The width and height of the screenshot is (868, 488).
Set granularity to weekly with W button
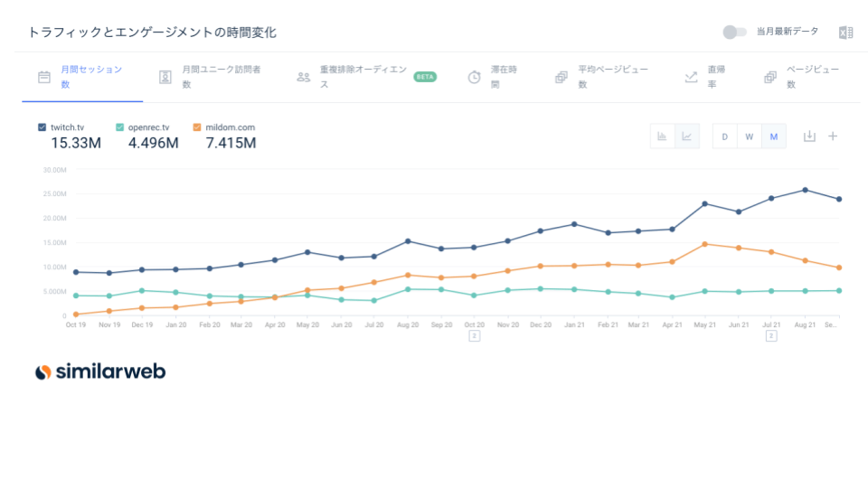(x=749, y=136)
